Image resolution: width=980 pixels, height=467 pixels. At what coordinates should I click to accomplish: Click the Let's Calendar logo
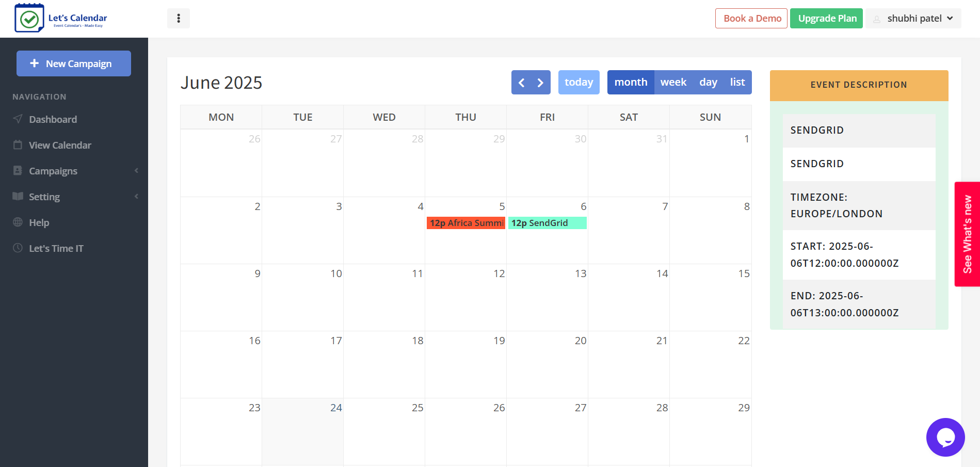click(61, 18)
